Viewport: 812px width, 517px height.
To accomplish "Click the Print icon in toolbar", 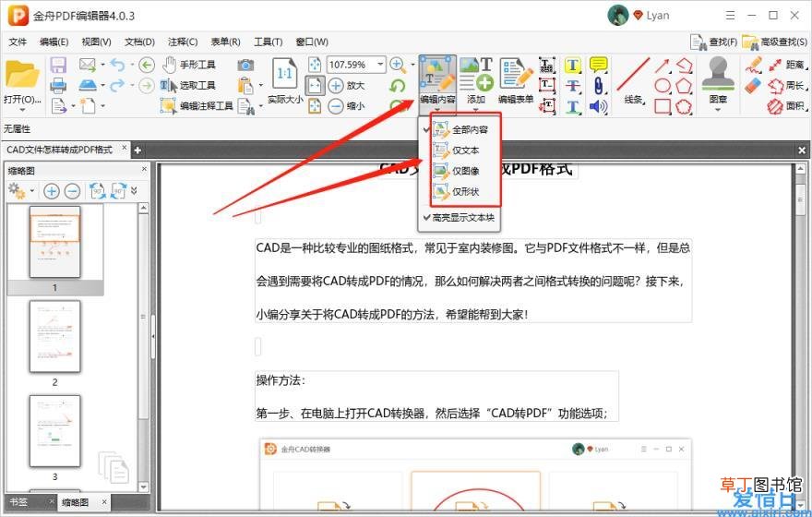I will [58, 86].
